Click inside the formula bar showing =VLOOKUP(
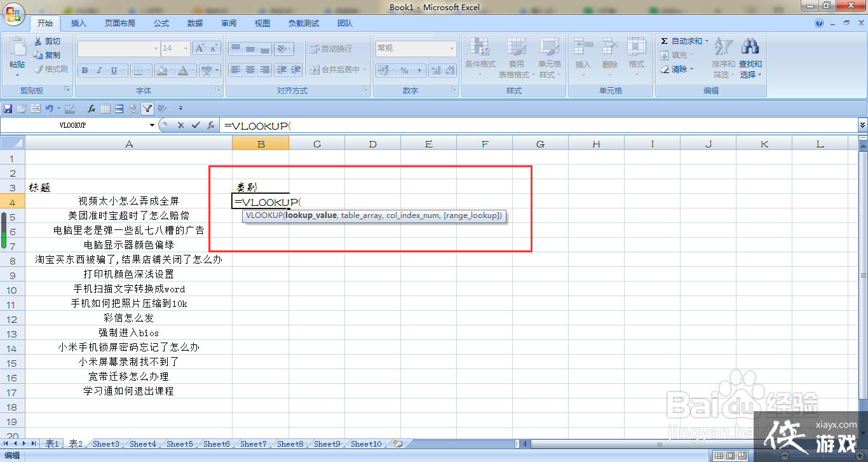This screenshot has height=462, width=868. coord(539,126)
